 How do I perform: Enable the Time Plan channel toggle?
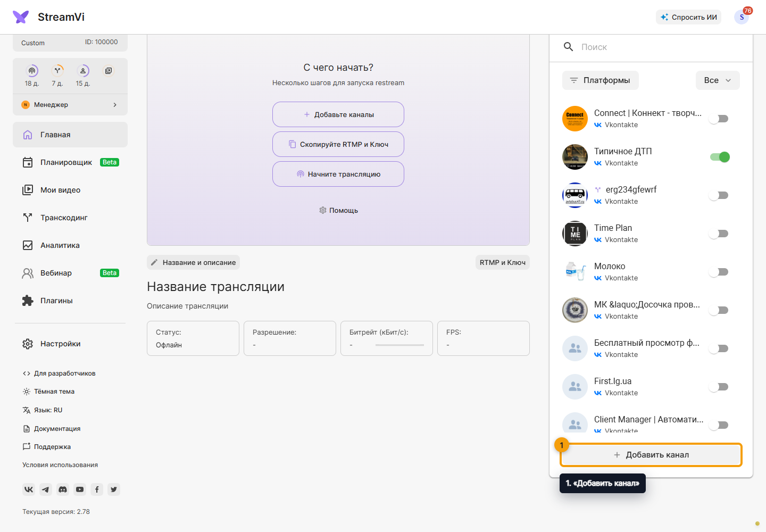pos(719,234)
